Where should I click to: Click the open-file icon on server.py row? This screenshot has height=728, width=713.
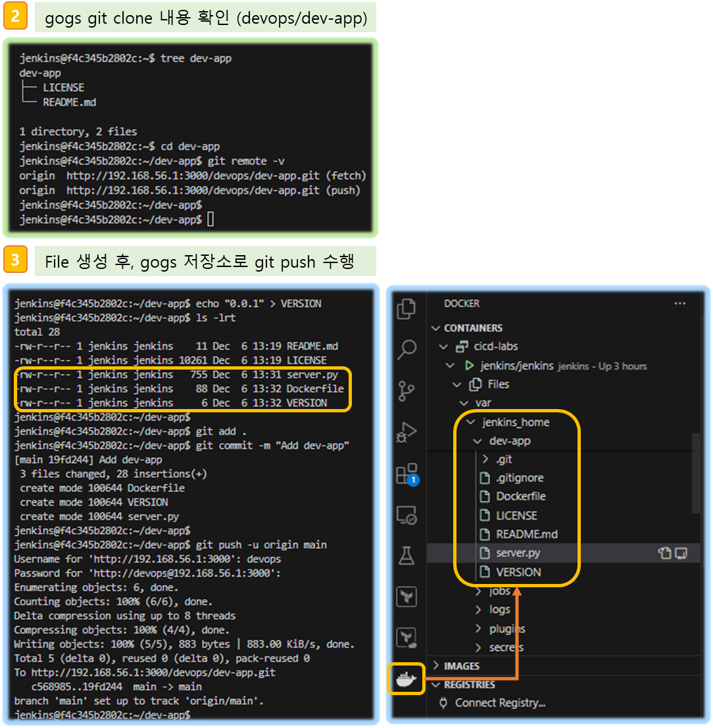(665, 553)
